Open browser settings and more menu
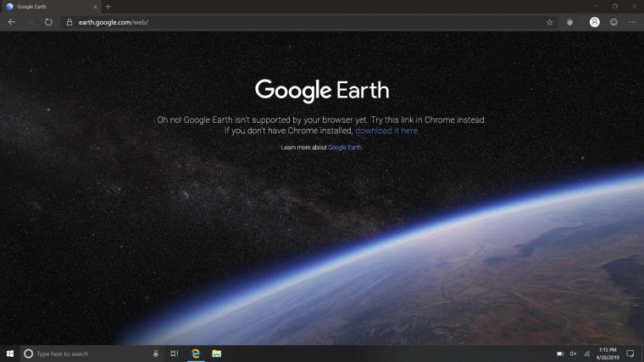 pos(632,22)
